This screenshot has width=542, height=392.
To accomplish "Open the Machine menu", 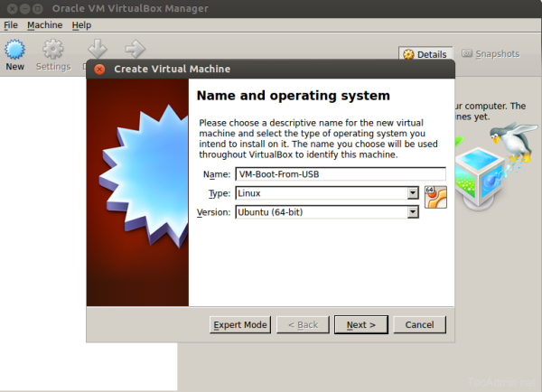I will pos(45,25).
